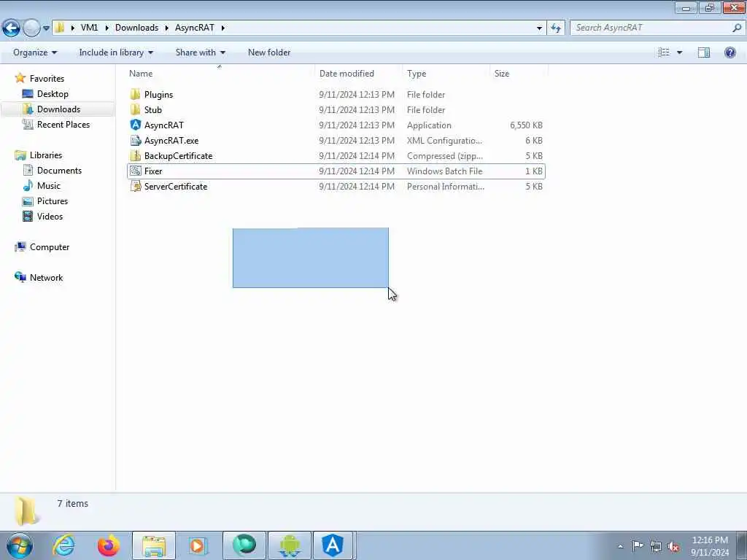
Task: Click the Windows Batch File type cell
Action: click(444, 171)
